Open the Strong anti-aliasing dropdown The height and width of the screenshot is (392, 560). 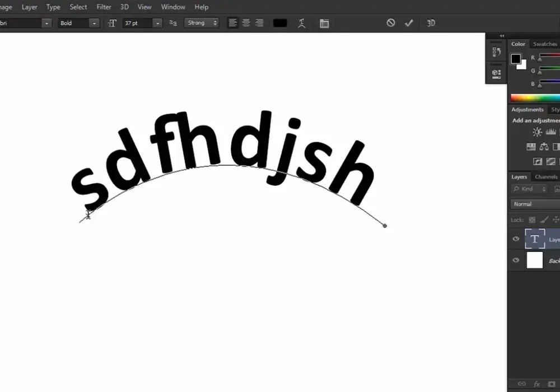(x=202, y=23)
